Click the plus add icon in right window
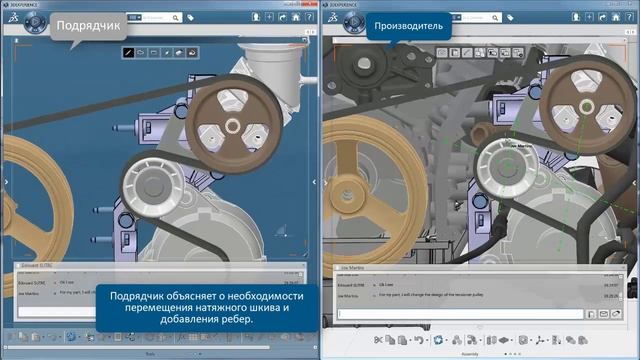The height and width of the screenshot is (360, 640). 589,17
